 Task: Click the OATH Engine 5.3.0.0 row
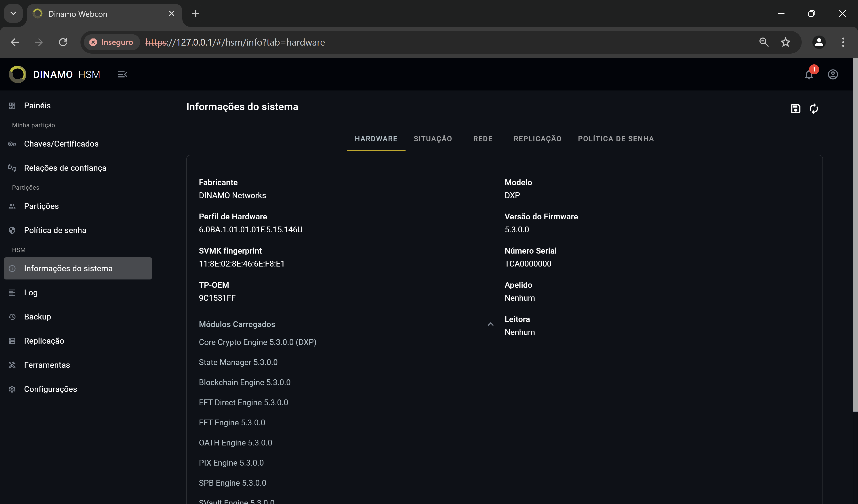point(236,443)
